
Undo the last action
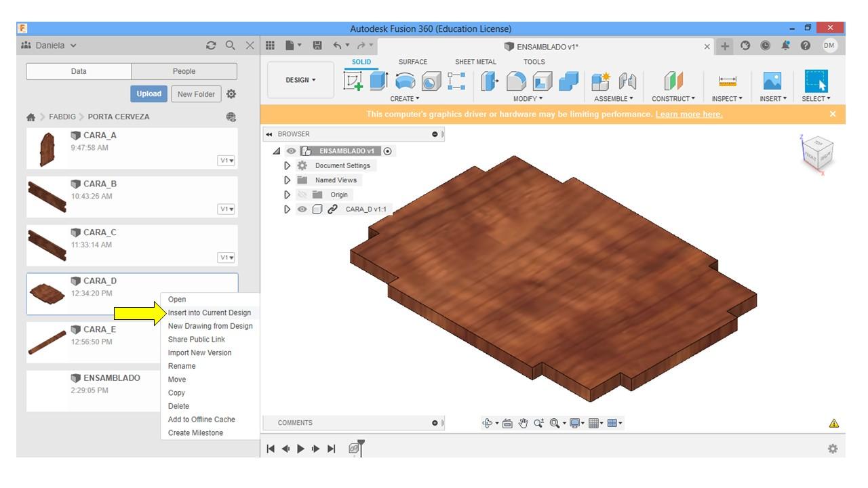[x=337, y=45]
